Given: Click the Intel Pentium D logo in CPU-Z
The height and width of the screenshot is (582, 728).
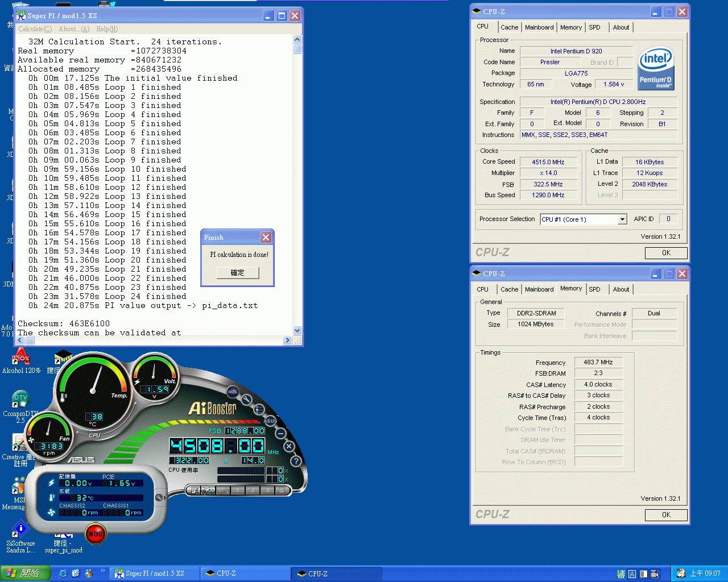Looking at the screenshot, I should (x=656, y=68).
